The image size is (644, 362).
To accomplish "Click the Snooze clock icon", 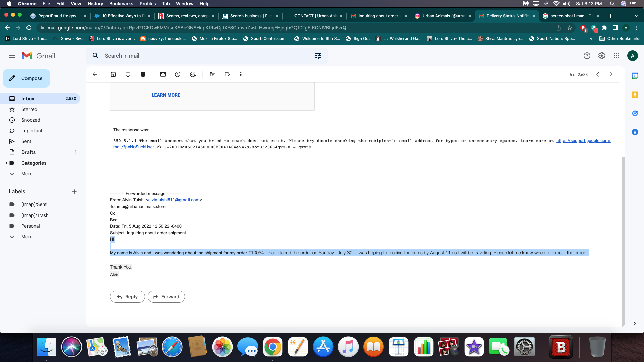I will (x=178, y=74).
